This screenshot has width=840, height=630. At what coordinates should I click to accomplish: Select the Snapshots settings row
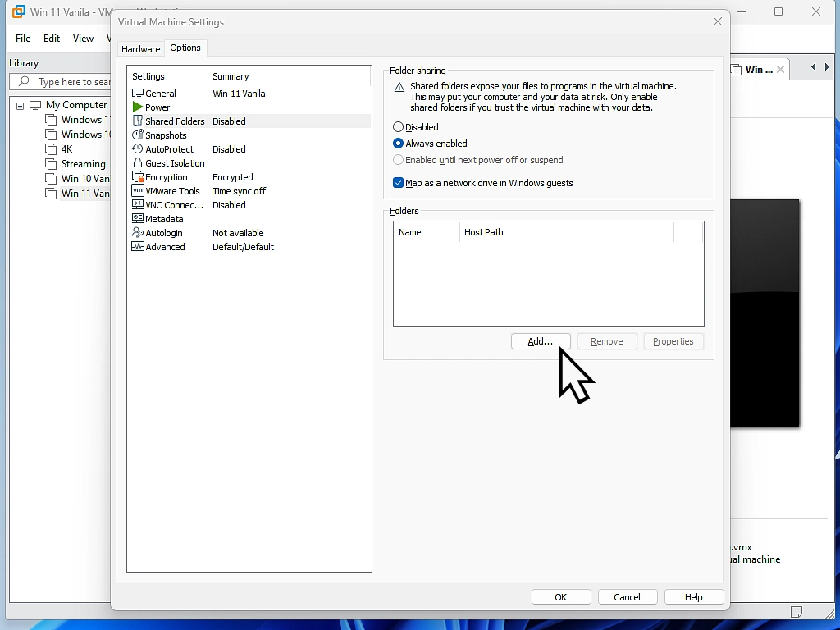(x=249, y=135)
